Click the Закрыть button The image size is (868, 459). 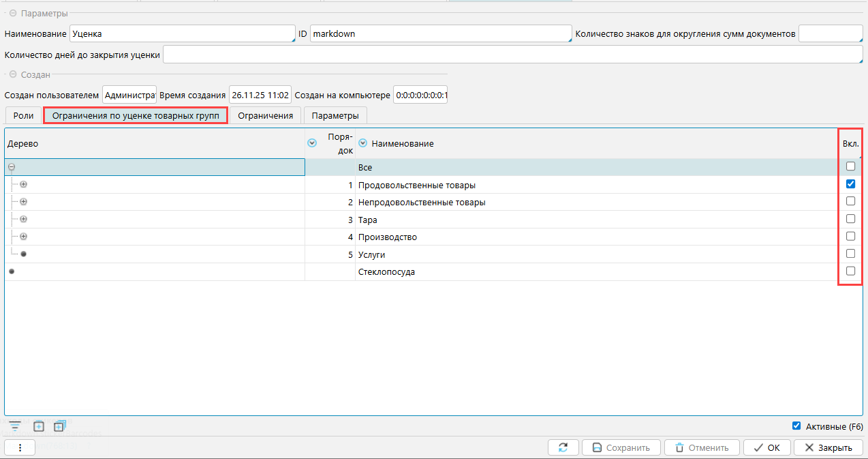[828, 448]
